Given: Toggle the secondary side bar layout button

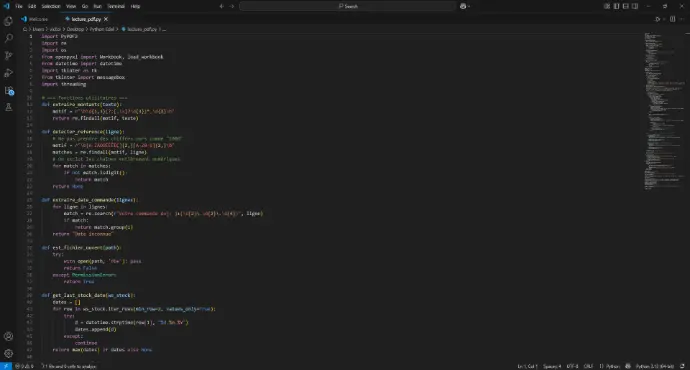Looking at the screenshot, I should click(x=635, y=6).
